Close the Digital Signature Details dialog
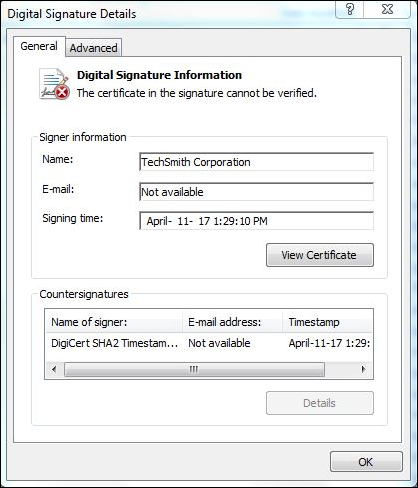This screenshot has height=488, width=418. click(387, 9)
